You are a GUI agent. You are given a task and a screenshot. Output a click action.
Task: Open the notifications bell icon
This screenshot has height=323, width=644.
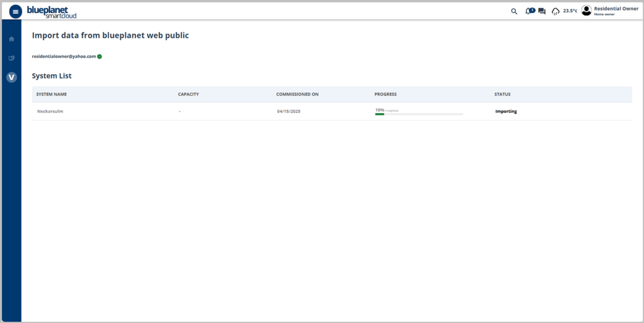(x=529, y=11)
